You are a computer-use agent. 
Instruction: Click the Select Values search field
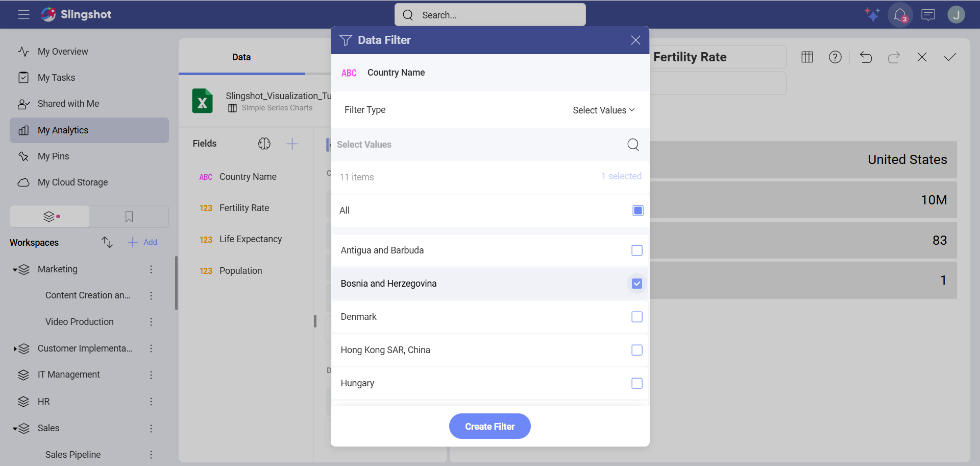[x=480, y=145]
